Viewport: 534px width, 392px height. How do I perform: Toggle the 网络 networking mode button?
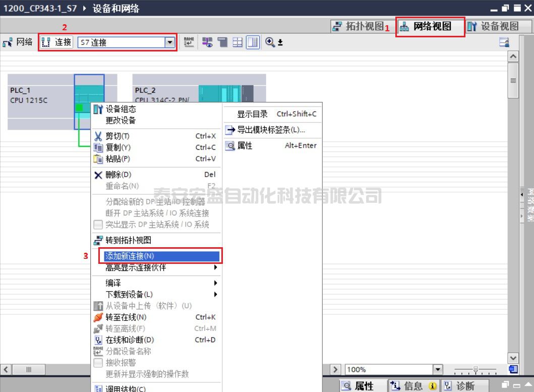pos(18,42)
